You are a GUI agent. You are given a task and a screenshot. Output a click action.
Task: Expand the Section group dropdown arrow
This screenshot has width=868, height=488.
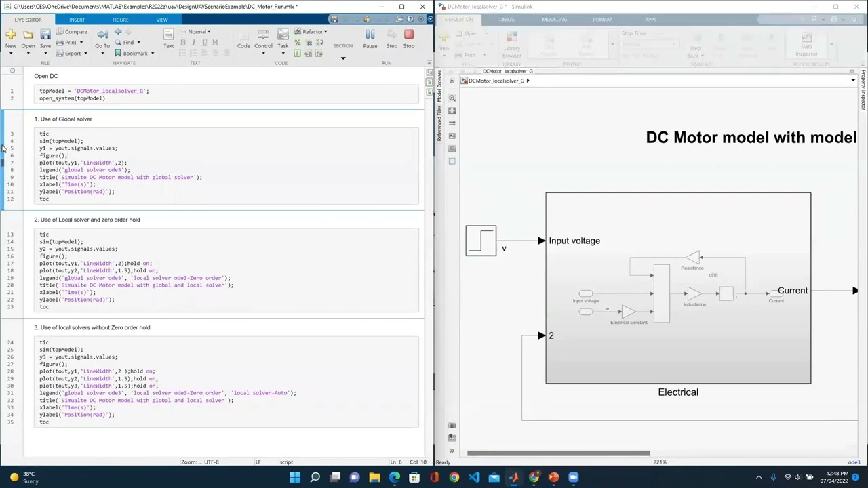coord(342,58)
